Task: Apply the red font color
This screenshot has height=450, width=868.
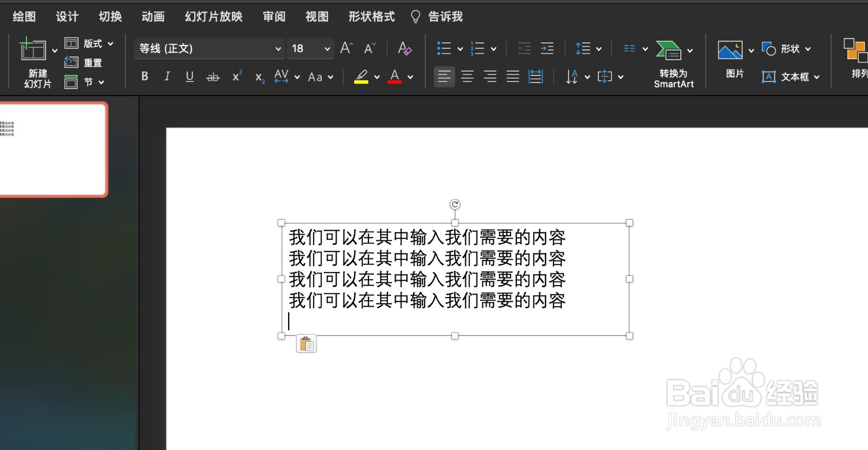Action: pyautogui.click(x=395, y=77)
